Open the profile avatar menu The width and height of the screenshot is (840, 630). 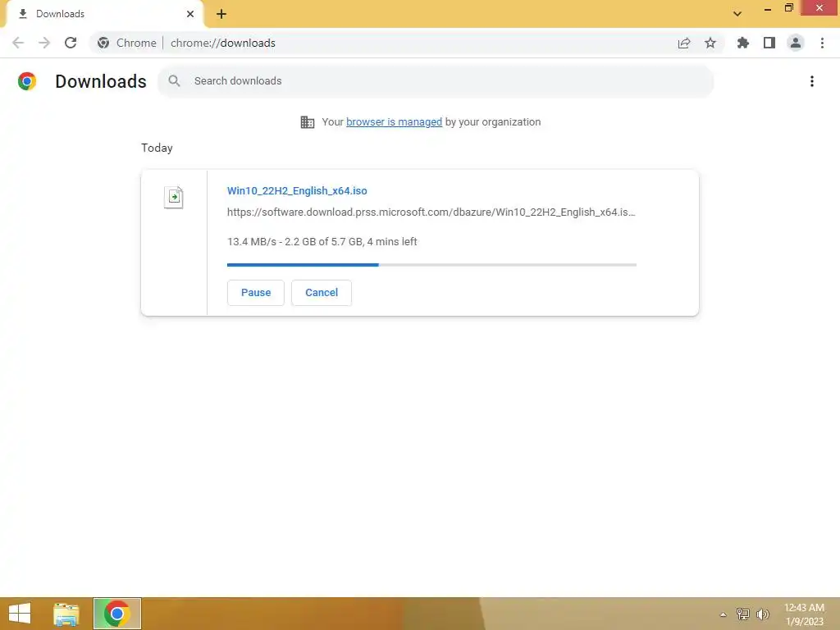(796, 43)
